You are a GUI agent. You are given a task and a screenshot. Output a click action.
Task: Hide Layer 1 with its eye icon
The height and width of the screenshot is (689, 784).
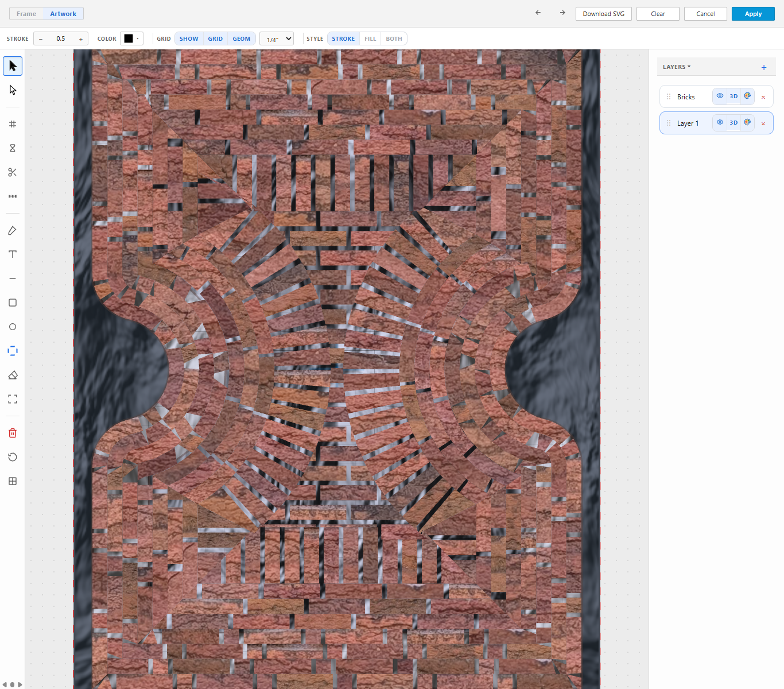tap(720, 122)
